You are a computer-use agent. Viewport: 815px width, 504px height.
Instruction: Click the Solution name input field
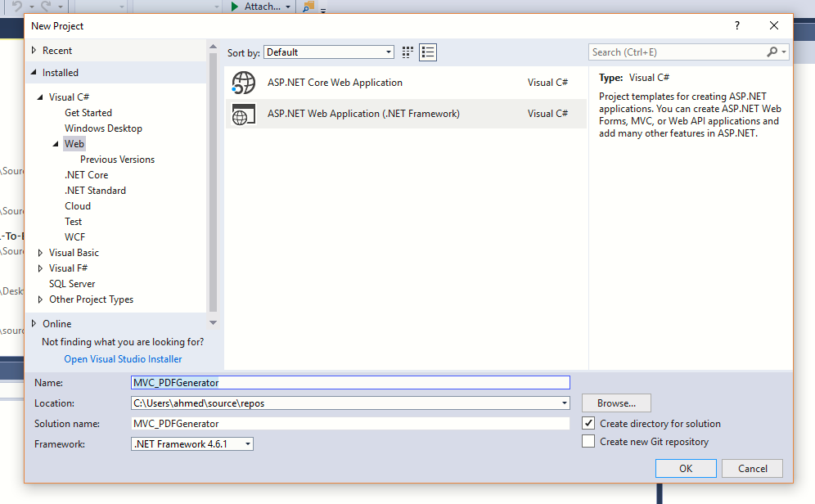(350, 424)
